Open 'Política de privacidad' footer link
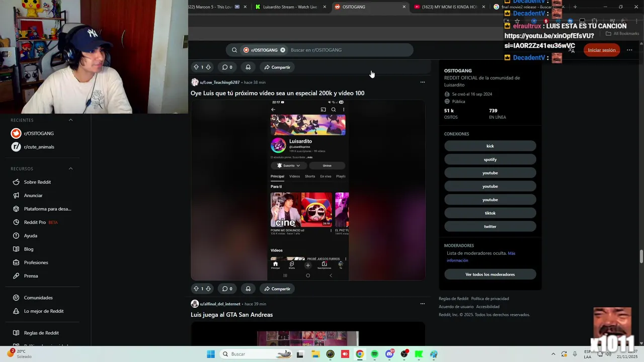 point(490,299)
